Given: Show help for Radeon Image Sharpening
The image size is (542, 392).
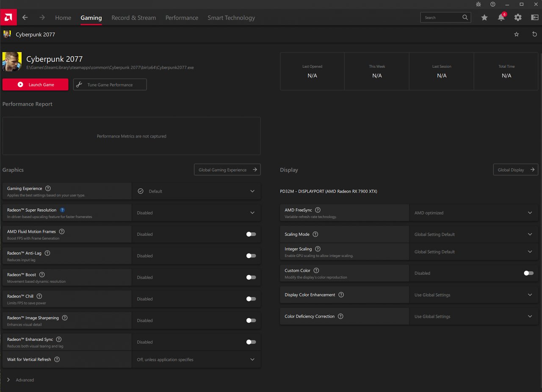Looking at the screenshot, I should pyautogui.click(x=65, y=318).
